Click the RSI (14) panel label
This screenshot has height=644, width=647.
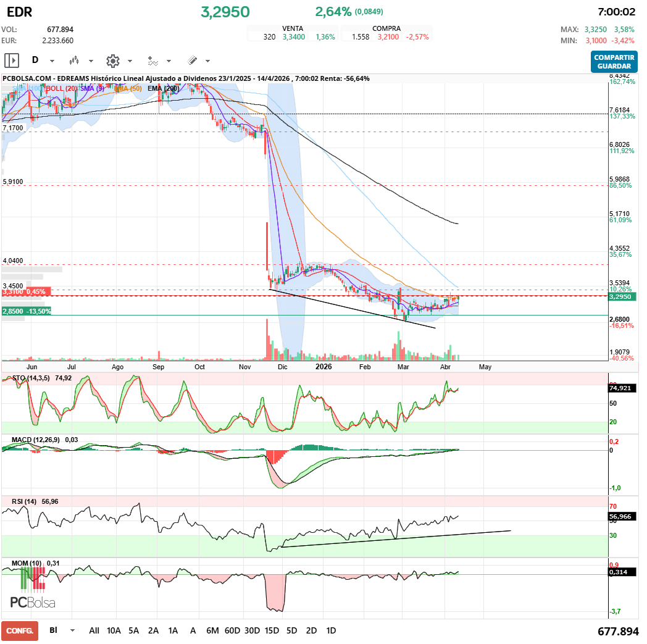coord(24,501)
